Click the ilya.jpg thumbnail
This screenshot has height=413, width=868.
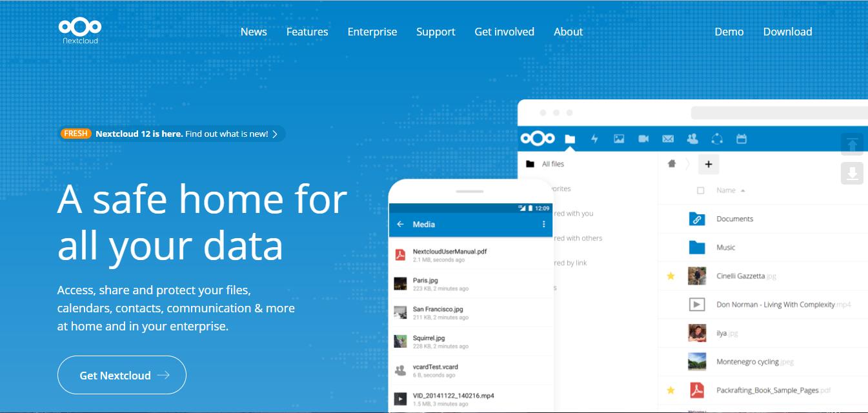(696, 333)
